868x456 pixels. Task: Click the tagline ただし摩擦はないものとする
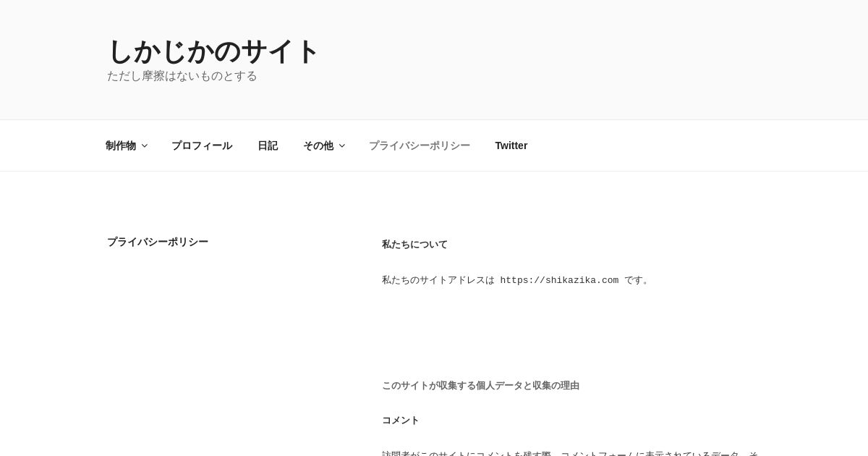[x=182, y=76]
